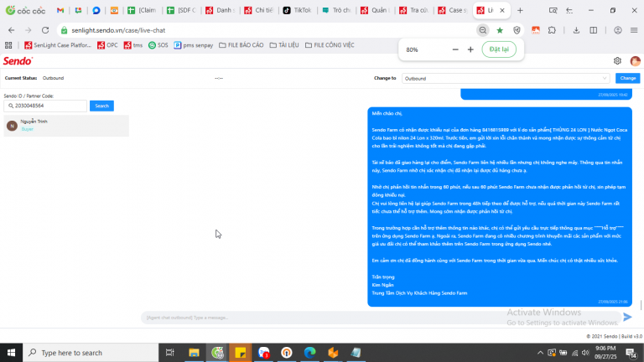
Task: Open the Cốc Cốc main menu
Action: 634,30
